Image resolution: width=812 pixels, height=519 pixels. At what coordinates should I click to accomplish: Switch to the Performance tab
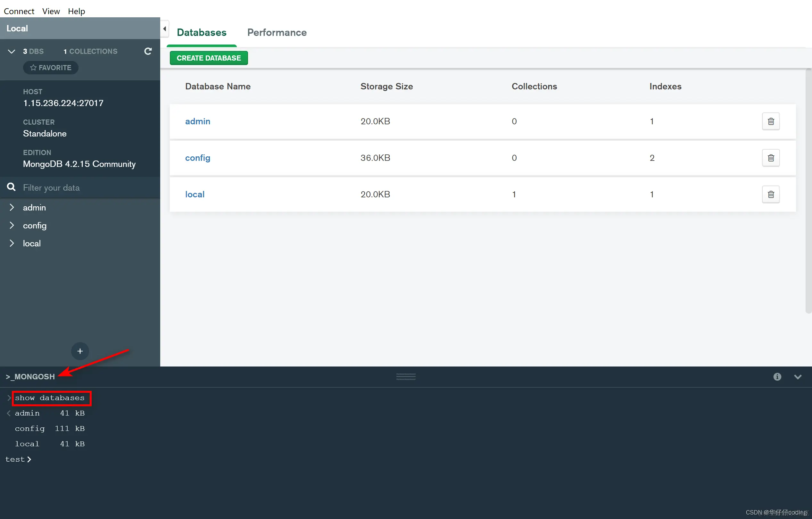tap(277, 32)
